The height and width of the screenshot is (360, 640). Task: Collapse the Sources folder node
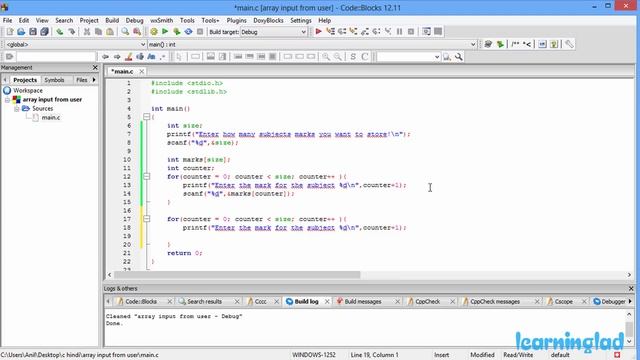(17, 109)
